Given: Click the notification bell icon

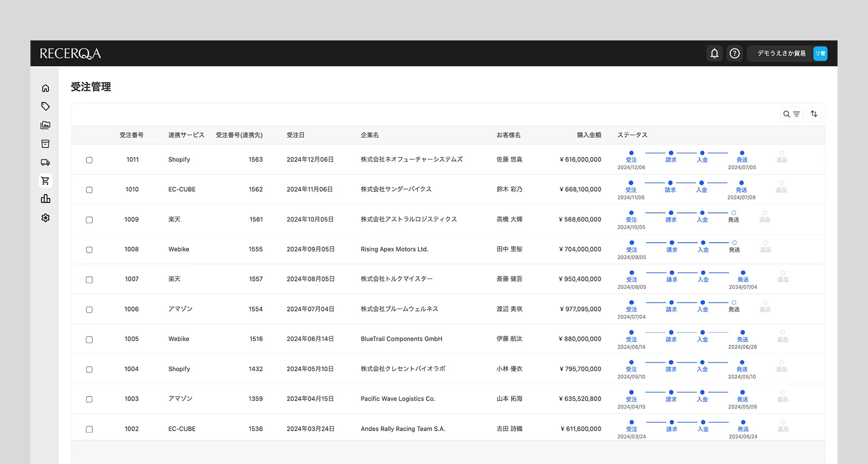Looking at the screenshot, I should [x=714, y=53].
